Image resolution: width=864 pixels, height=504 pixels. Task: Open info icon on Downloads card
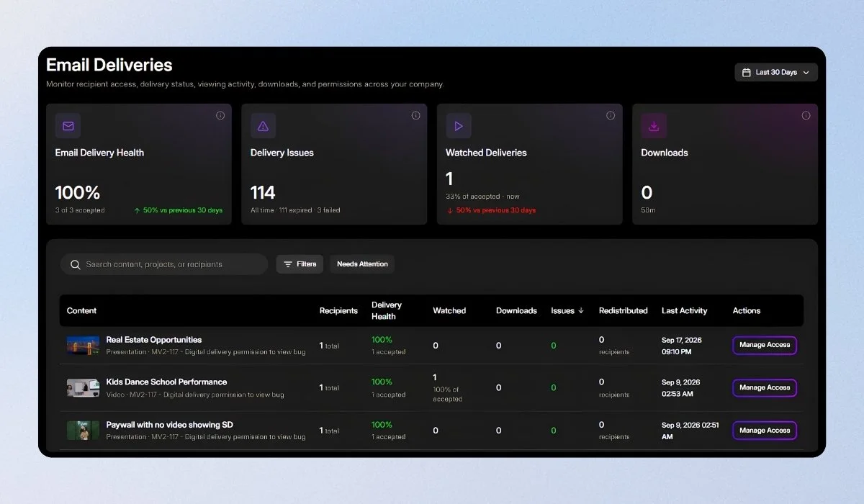(x=806, y=115)
